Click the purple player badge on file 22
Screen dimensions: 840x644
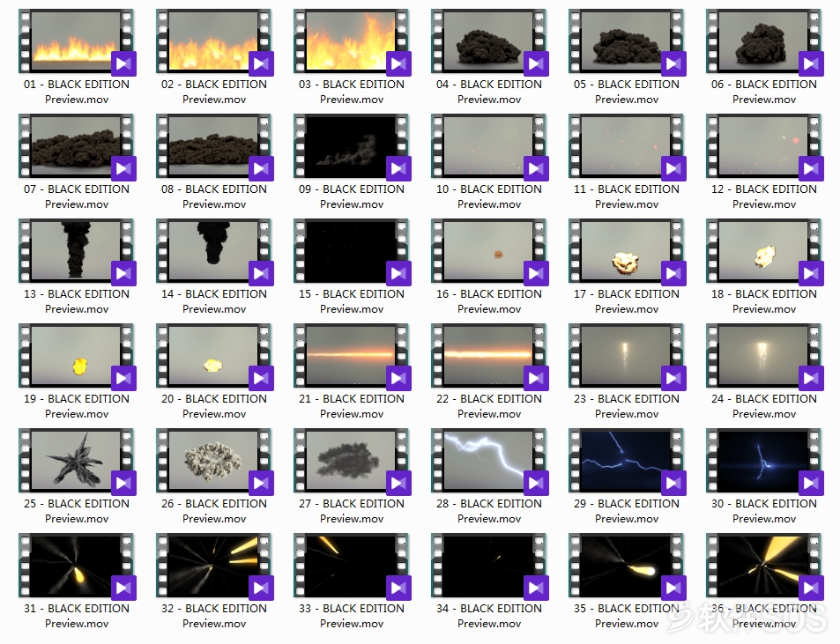tap(536, 379)
